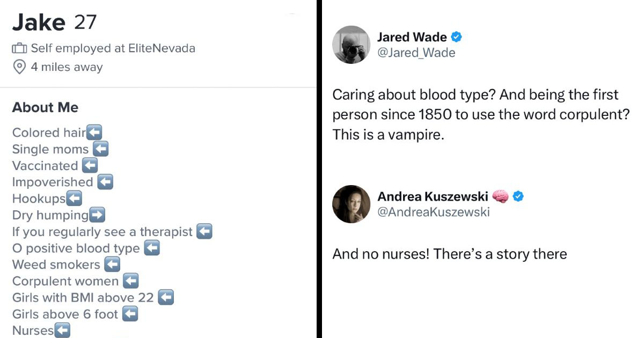The image size is (644, 338).
Task: Select the About Me section header
Action: [45, 107]
